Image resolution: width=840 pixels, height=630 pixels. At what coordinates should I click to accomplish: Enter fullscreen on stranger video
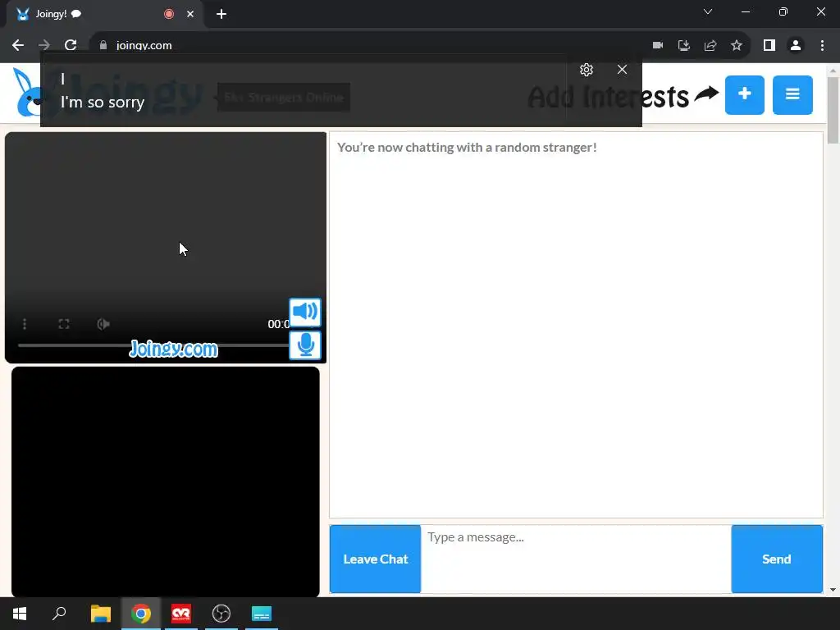(64, 324)
